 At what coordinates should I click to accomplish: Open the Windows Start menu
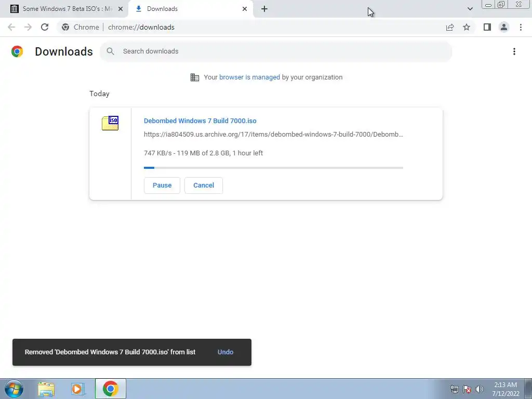14,389
